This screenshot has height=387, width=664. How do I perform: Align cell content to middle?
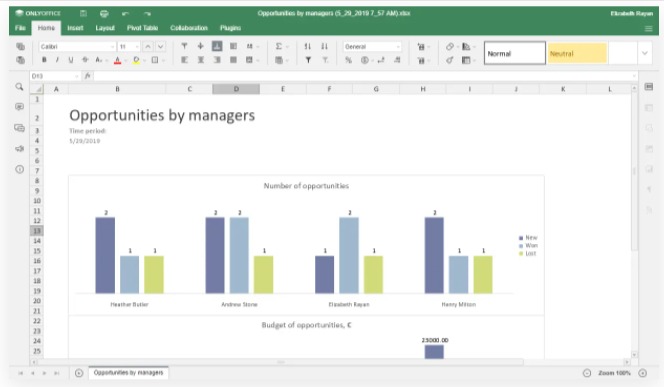[x=201, y=46]
